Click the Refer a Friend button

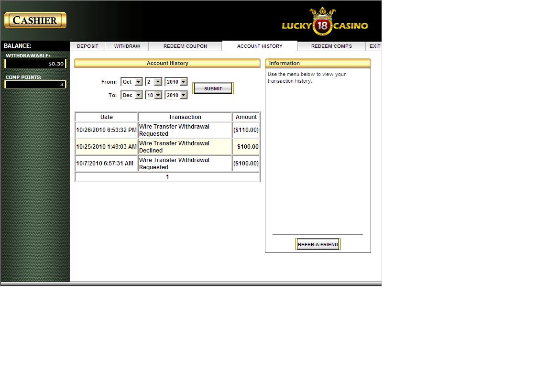tap(318, 245)
